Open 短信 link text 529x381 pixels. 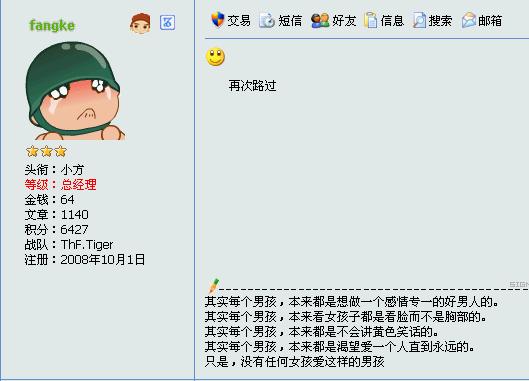[290, 21]
